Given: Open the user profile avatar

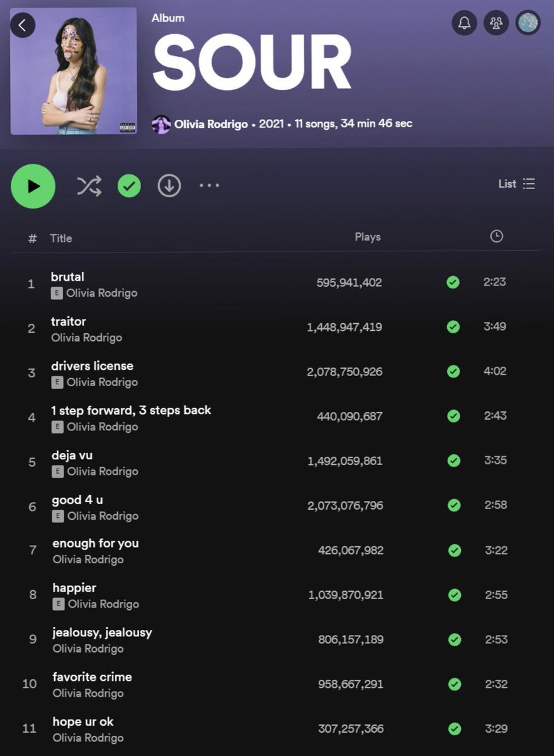Looking at the screenshot, I should [528, 23].
